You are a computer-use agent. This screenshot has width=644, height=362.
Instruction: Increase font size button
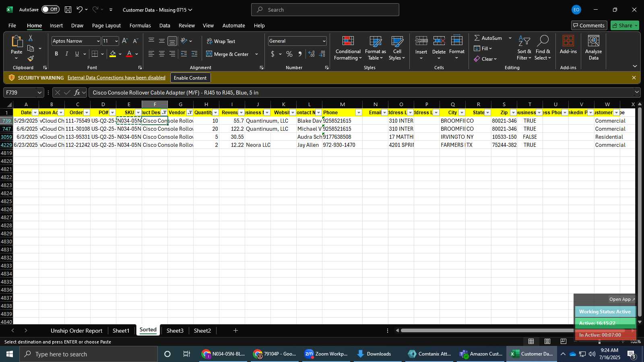pos(125,41)
